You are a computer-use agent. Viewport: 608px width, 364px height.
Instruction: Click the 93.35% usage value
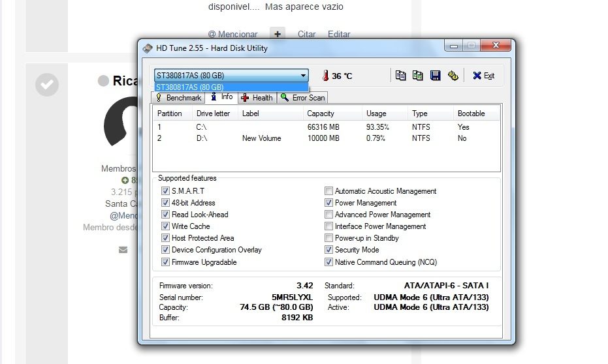coord(377,127)
